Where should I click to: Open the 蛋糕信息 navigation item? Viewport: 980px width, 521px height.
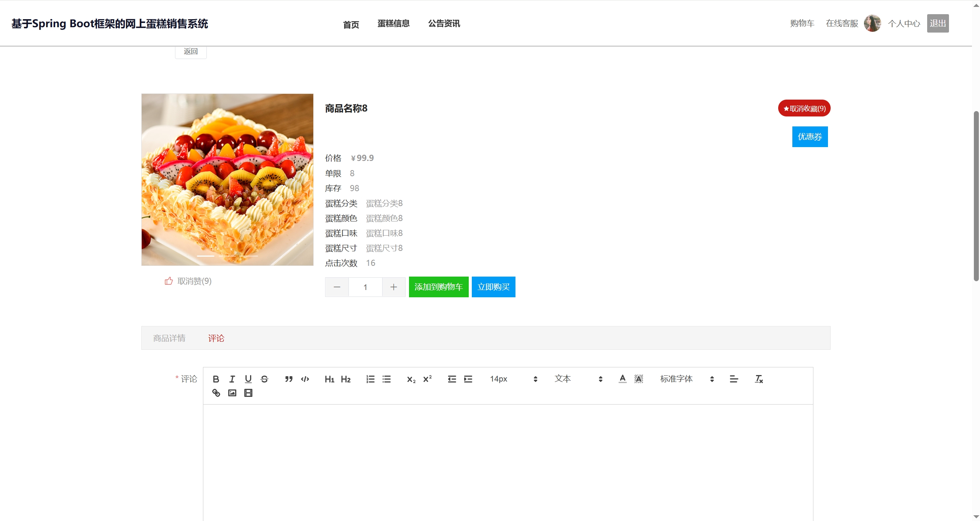click(x=393, y=23)
